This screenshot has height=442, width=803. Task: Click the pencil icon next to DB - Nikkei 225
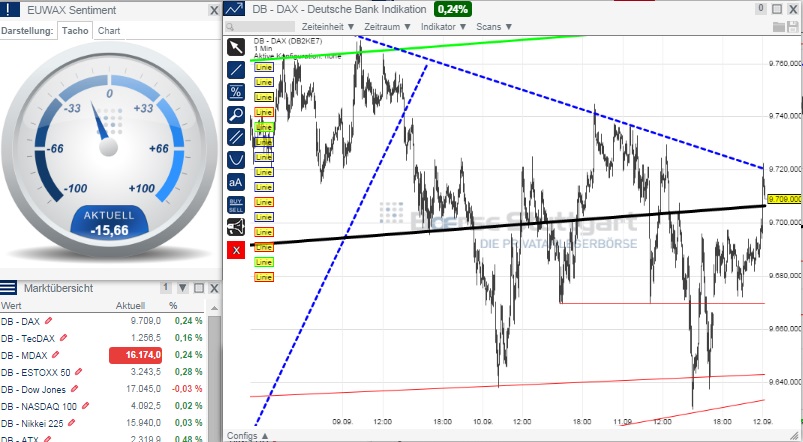tap(72, 423)
